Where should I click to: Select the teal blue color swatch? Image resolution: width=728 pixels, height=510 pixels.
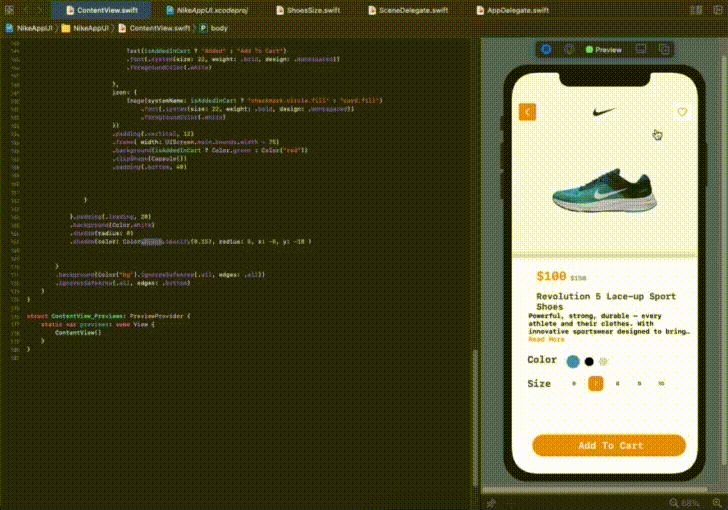click(573, 361)
